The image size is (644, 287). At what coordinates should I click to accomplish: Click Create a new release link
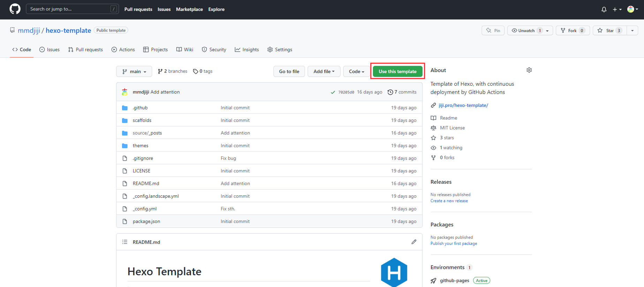click(449, 201)
